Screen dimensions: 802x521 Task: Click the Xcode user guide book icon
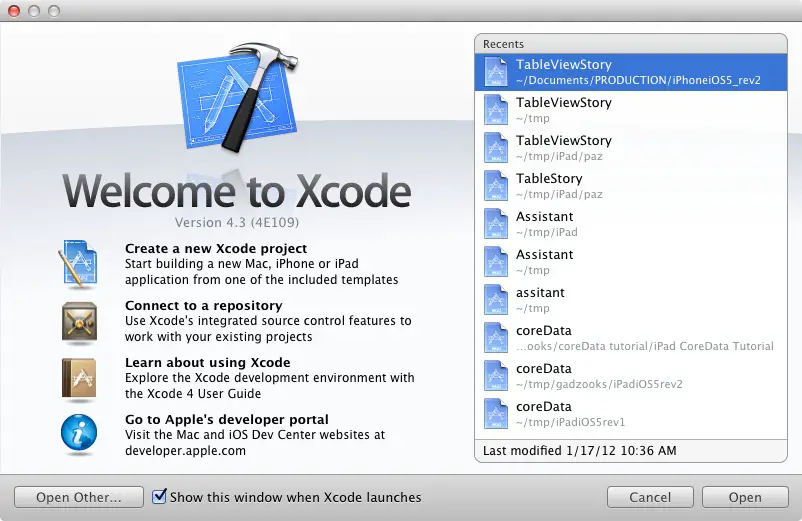[x=78, y=378]
